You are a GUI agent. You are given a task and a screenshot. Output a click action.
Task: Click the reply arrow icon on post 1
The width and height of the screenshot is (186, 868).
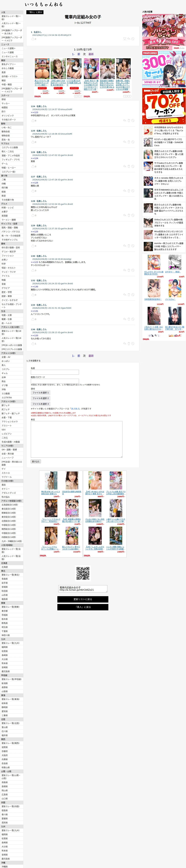[x=129, y=39]
